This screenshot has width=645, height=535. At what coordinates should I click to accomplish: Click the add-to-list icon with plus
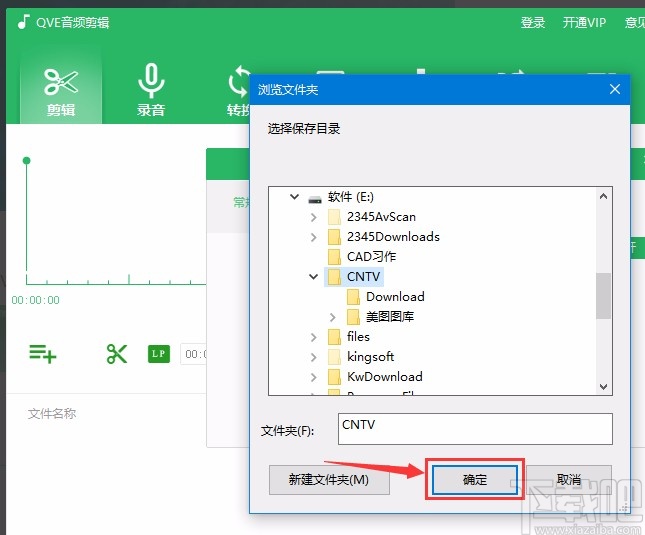tap(42, 354)
